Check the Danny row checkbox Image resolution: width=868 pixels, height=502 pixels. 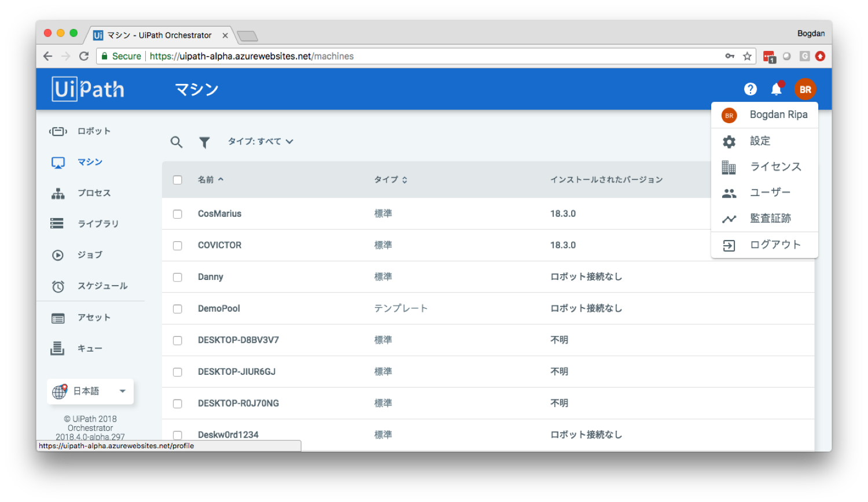(178, 278)
